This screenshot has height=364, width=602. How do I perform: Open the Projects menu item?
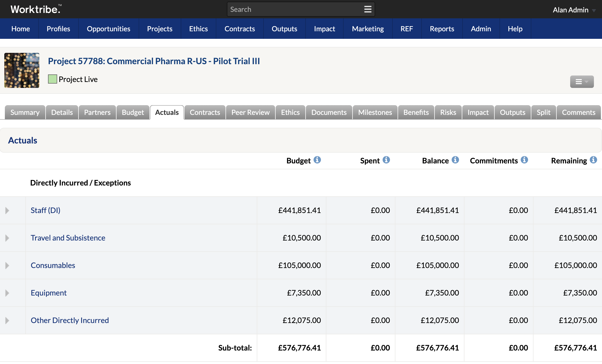(160, 29)
